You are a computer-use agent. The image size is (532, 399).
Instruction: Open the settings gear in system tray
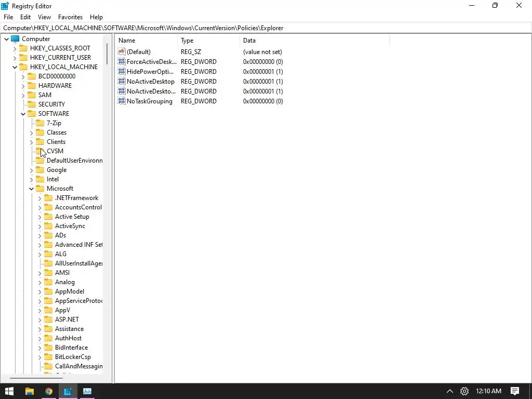point(464,391)
